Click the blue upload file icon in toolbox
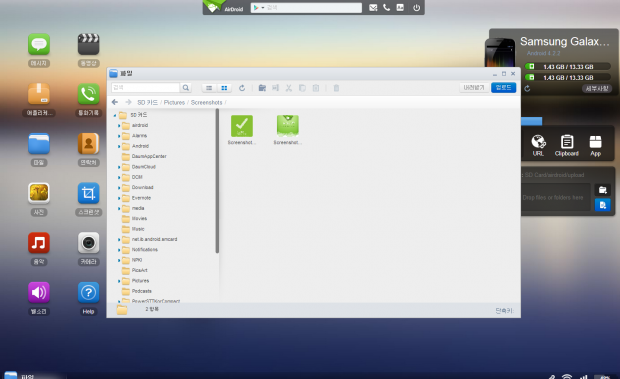This screenshot has height=379, width=620. coord(603,205)
